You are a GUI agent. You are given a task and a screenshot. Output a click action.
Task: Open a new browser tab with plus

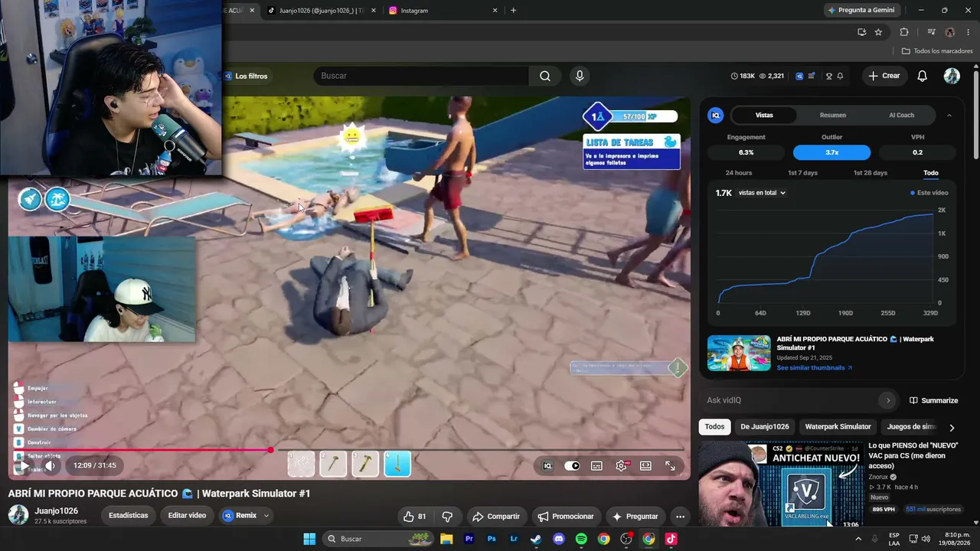coord(513,11)
